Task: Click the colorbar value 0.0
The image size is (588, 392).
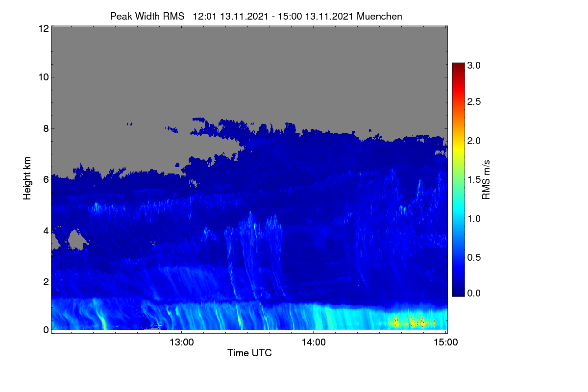Action: click(474, 293)
